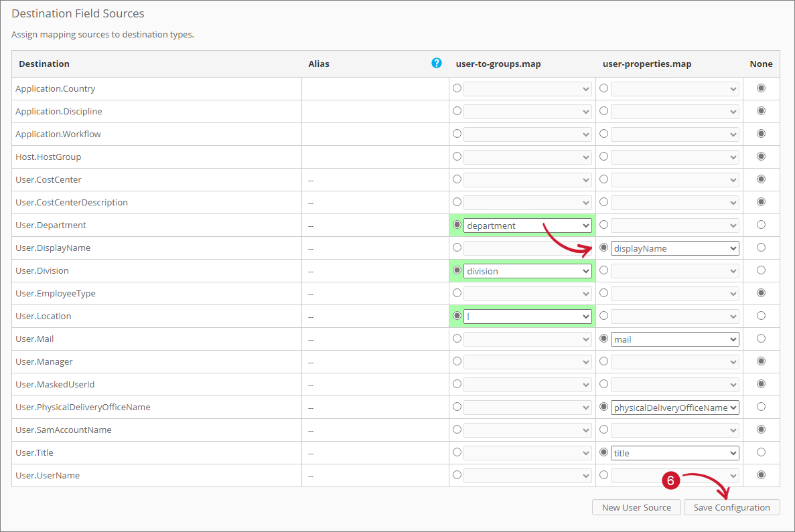
Task: Click the Host.HostGroup destination cell
Action: 157,157
